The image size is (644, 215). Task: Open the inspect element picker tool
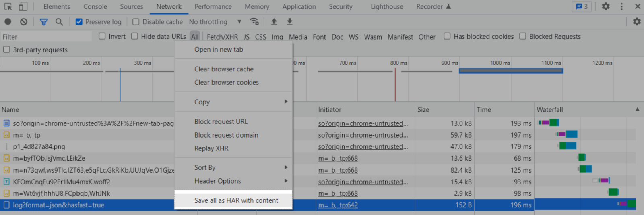(8, 6)
